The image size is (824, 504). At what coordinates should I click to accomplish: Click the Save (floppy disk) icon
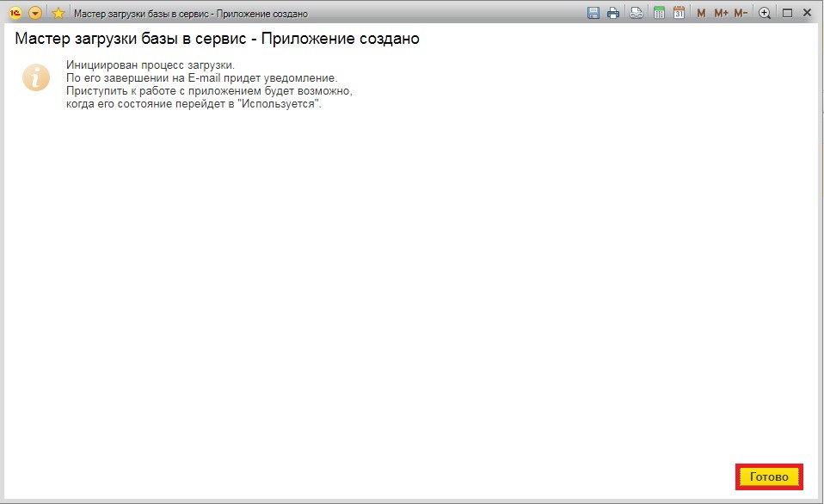pos(593,13)
